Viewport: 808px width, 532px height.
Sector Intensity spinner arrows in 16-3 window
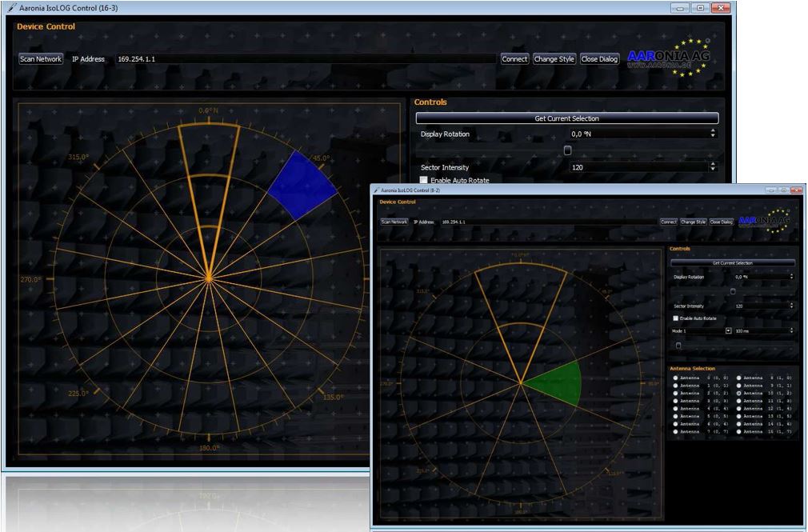[x=713, y=166]
